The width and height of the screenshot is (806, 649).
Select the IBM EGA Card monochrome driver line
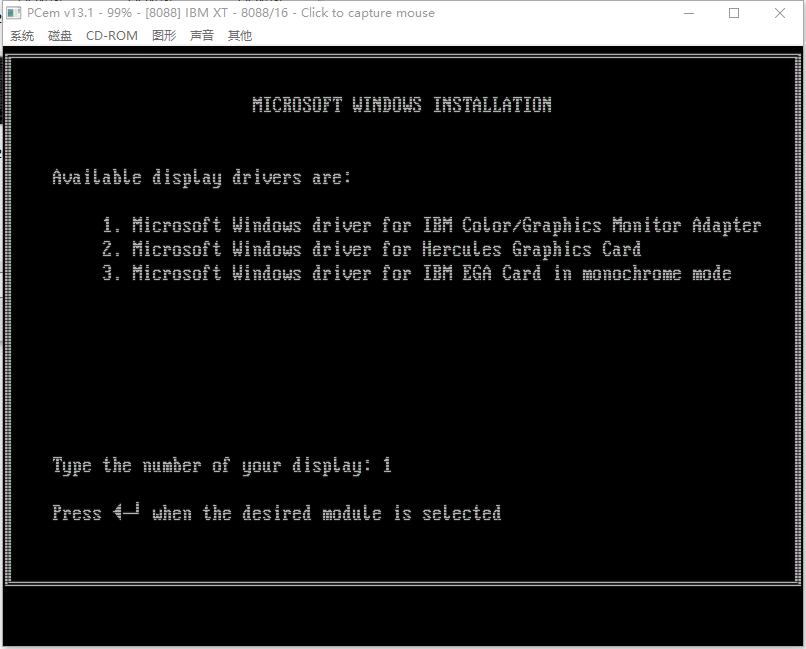[x=417, y=273]
